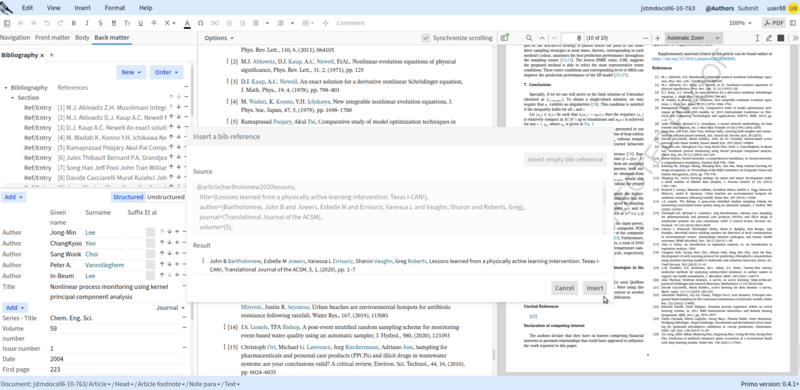Open the Edit menu
This screenshot has width=800, height=390.
pos(28,8)
